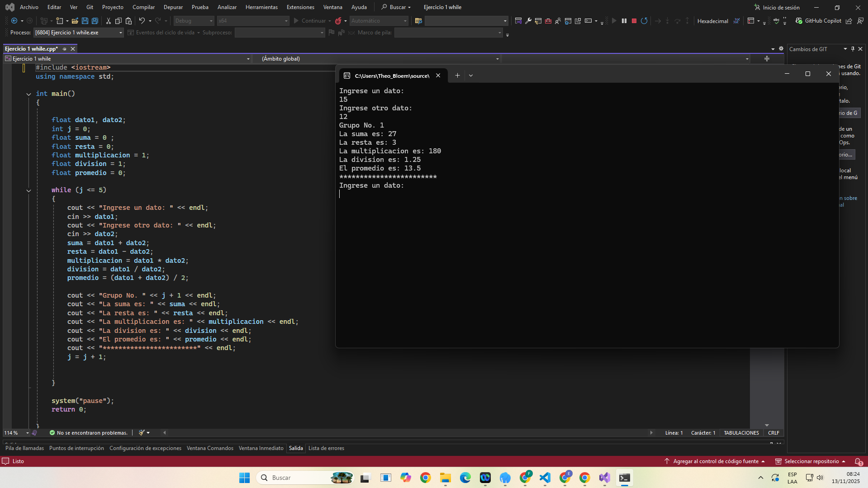Open file with the folder icon in toolbar
868x488 pixels.
[75, 21]
